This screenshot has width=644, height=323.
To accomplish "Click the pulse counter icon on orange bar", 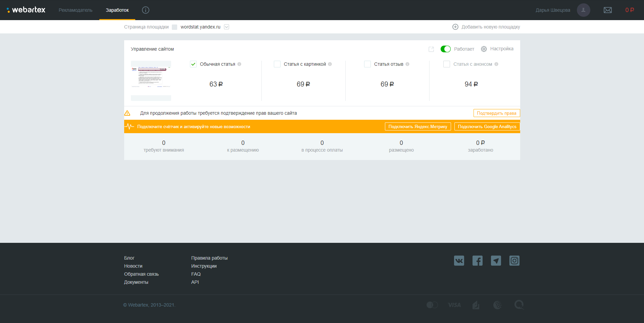I will click(x=129, y=126).
